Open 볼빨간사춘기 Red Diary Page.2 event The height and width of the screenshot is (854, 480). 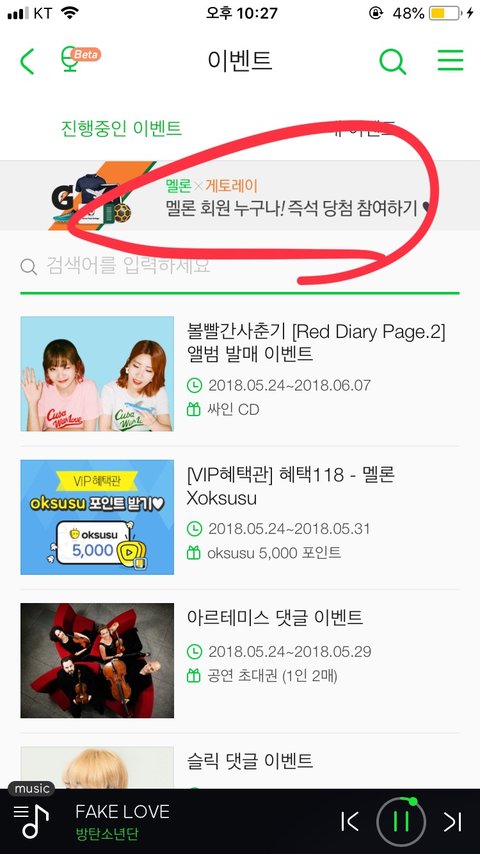click(316, 343)
